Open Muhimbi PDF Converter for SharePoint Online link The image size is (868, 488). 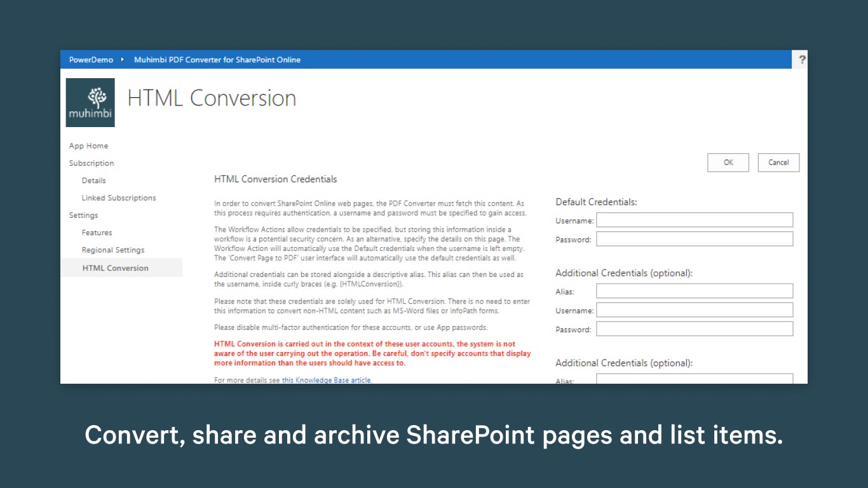217,60
